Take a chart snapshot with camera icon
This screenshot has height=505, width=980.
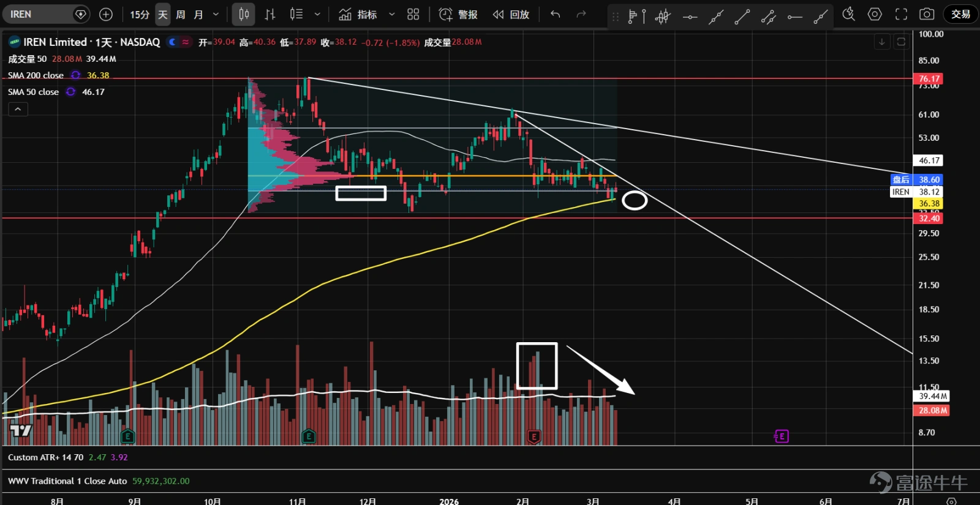(927, 14)
